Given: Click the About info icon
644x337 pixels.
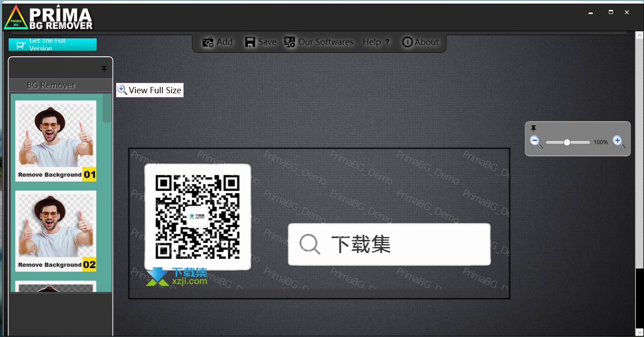Looking at the screenshot, I should click(x=407, y=42).
